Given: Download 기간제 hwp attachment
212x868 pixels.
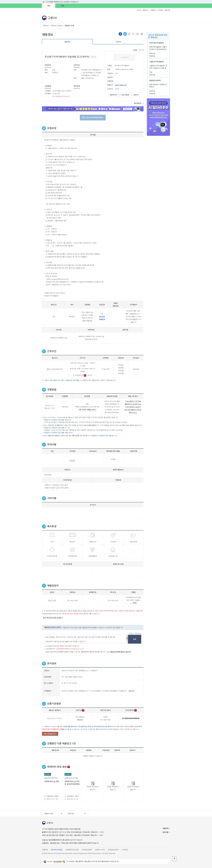Looking at the screenshot, I should point(133,403).
